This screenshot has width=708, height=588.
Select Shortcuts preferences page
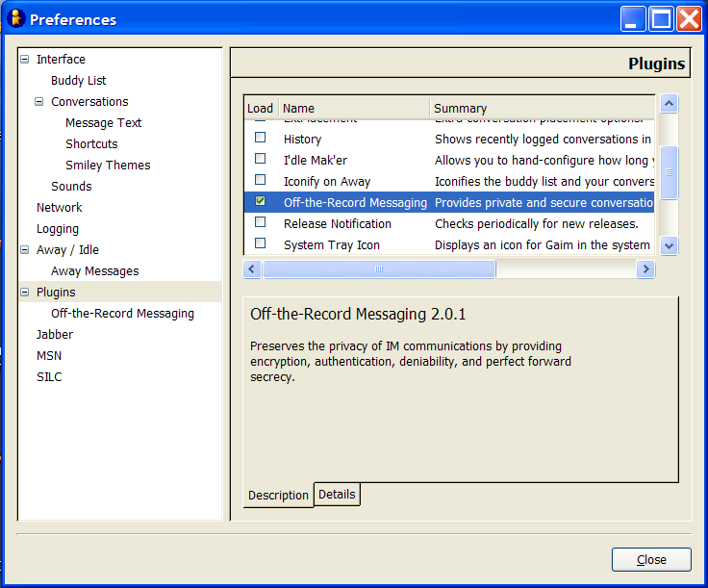[x=91, y=144]
